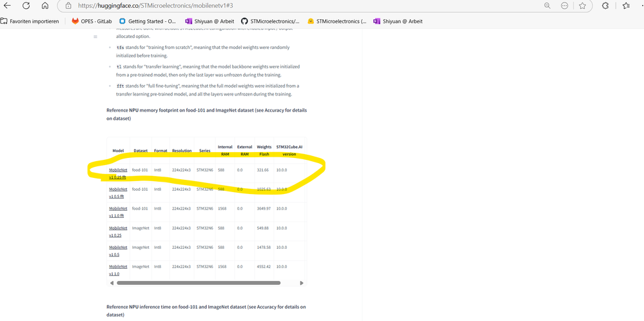Screen dimensions: 644x321
Task: Open the OPES - GitLab bookmark
Action: pyautogui.click(x=92, y=21)
